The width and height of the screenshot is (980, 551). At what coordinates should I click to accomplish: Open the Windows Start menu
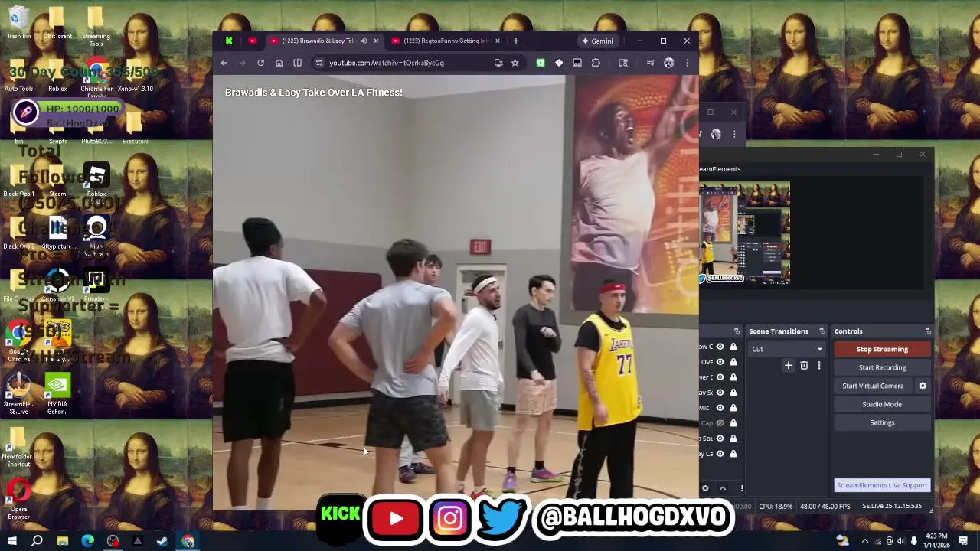pyautogui.click(x=11, y=542)
